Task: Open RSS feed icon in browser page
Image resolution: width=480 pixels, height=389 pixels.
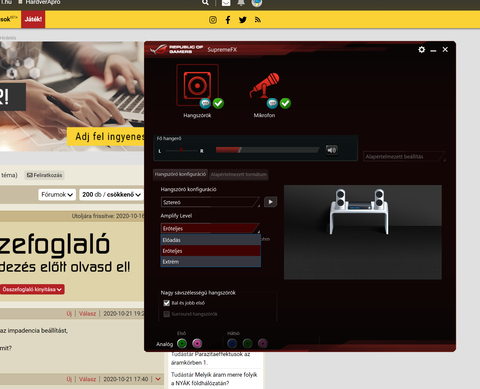Action: click(x=258, y=20)
